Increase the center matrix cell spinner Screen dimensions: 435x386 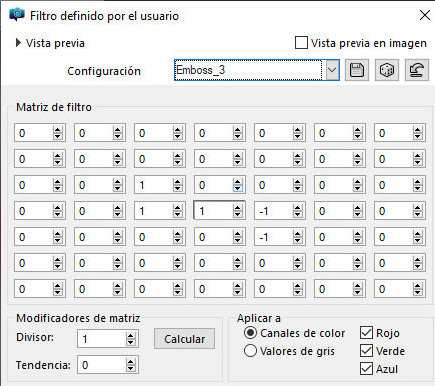pos(238,208)
